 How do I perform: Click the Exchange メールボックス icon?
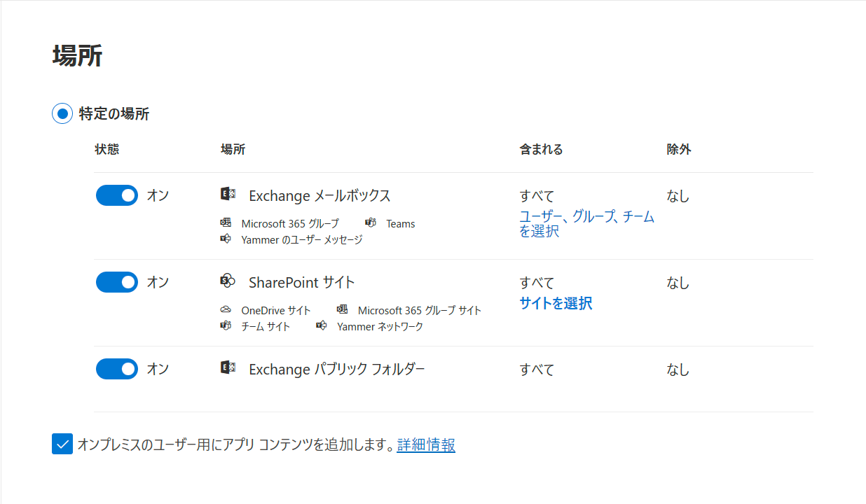pos(227,194)
